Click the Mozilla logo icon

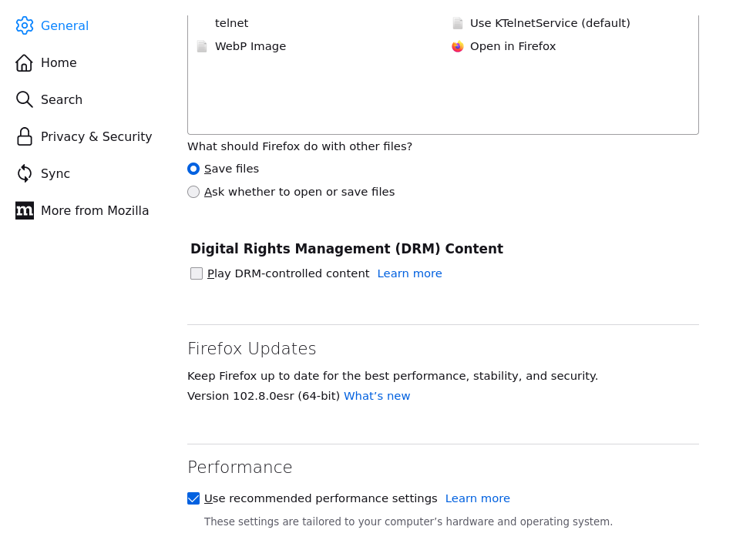(x=25, y=210)
